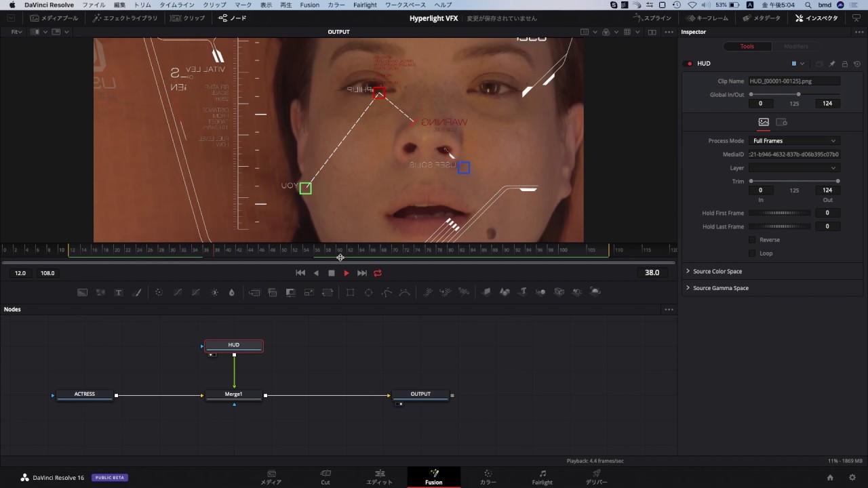This screenshot has width=868, height=488.
Task: Open the Process Mode Full Frames dropdown
Action: point(793,140)
